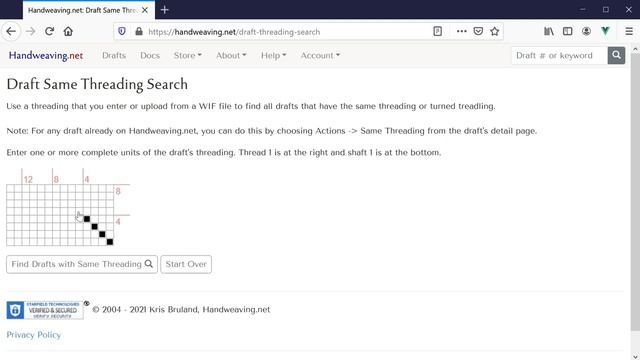Image resolution: width=640 pixels, height=360 pixels.
Task: Expand the Account dropdown menu
Action: [320, 56]
